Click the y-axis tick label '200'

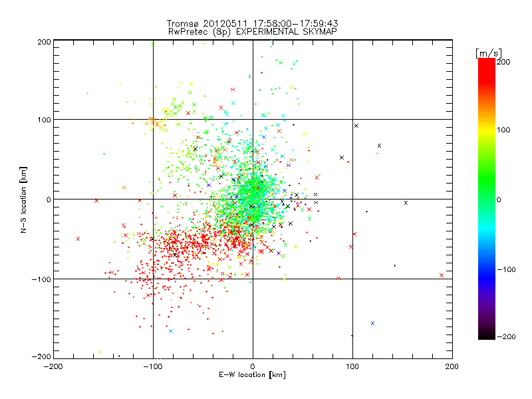pyautogui.click(x=44, y=42)
